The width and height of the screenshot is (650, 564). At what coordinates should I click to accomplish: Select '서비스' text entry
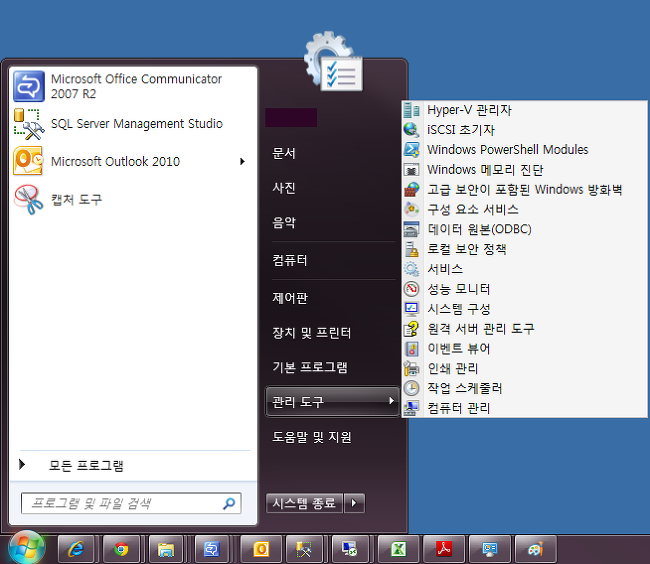point(445,269)
